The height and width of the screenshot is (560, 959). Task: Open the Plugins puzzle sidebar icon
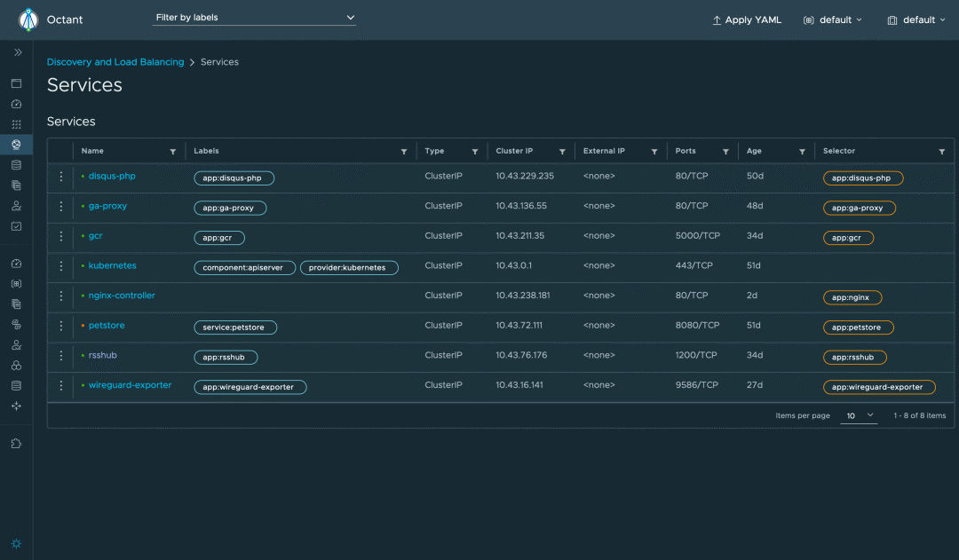point(17,443)
